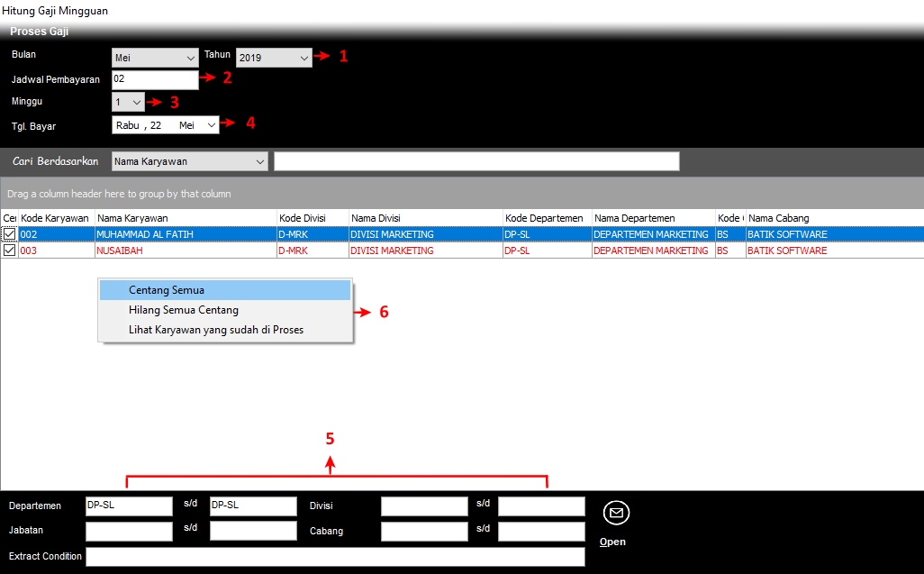Screen dimensions: 924x574
Task: Focus the search text box beside Nama Karyawan
Action: [476, 161]
